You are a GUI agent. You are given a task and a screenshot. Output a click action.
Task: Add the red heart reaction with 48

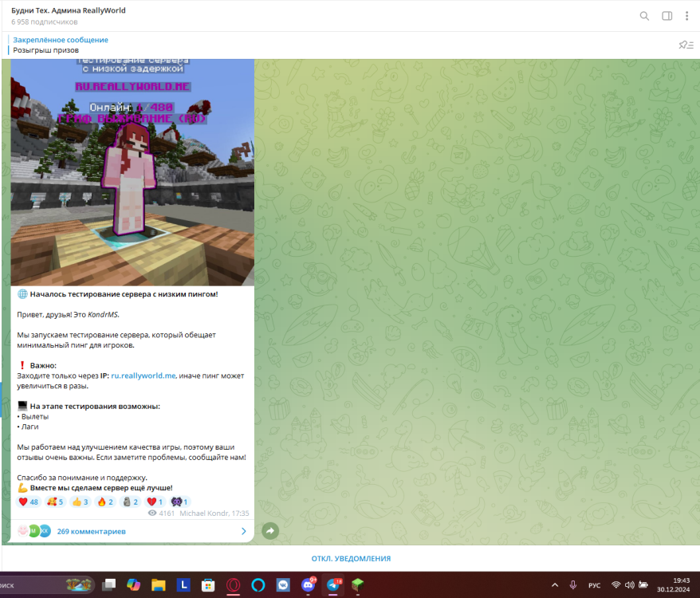click(x=29, y=502)
